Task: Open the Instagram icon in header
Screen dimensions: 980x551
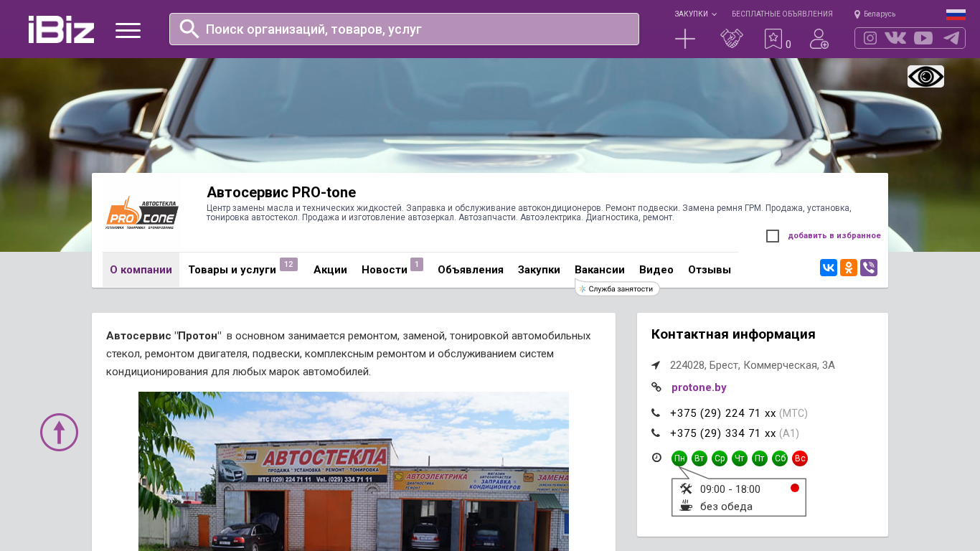Action: [870, 38]
